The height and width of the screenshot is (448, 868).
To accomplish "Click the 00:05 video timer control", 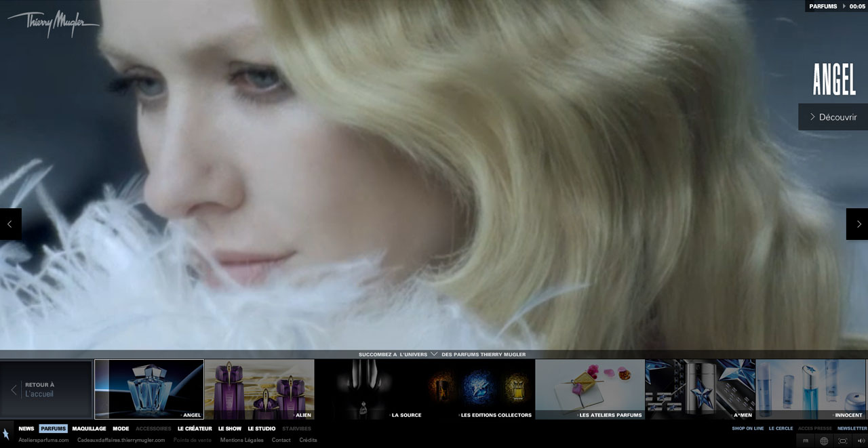I will pyautogui.click(x=857, y=6).
